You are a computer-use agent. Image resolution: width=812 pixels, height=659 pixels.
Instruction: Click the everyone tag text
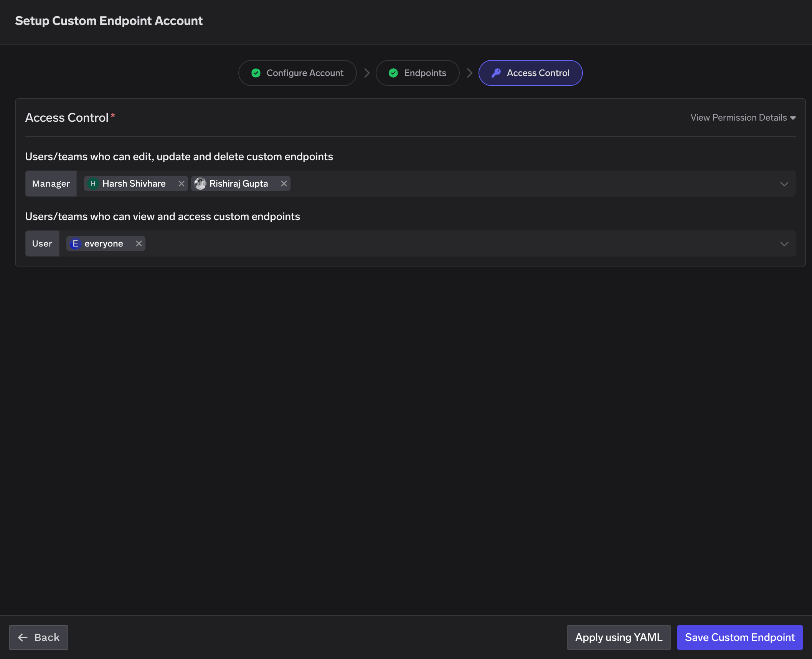(x=104, y=243)
